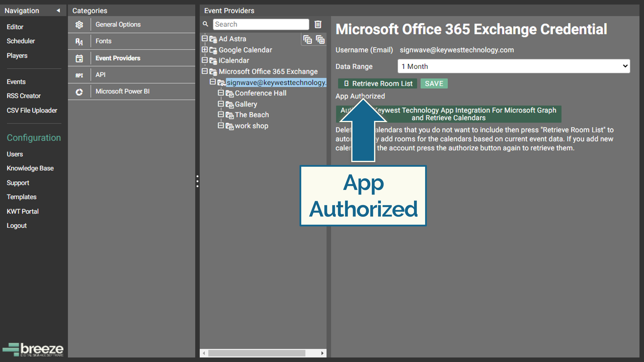Screen dimensions: 644x362
Task: Select the Microsoft Power BI icon
Action: click(79, 92)
